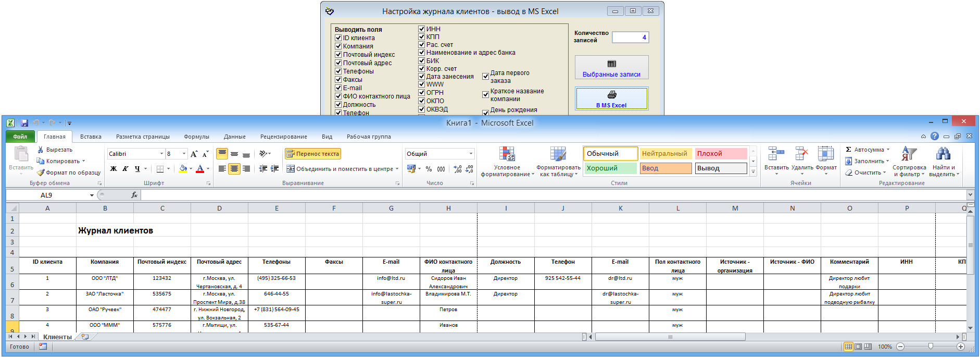Expand the number format 'Общий' dropdown
The height and width of the screenshot is (357, 980).
tap(471, 154)
